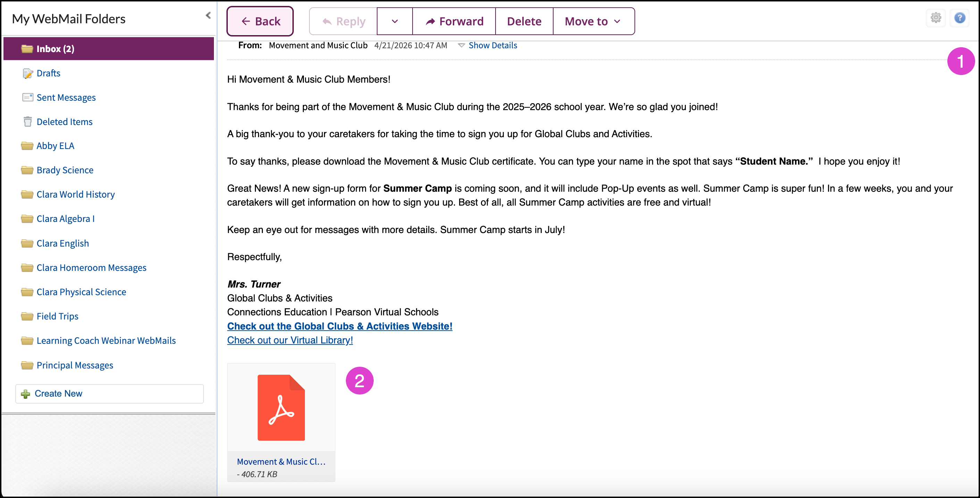Click the Brady Science folder icon
This screenshot has width=980, height=498.
tap(27, 170)
